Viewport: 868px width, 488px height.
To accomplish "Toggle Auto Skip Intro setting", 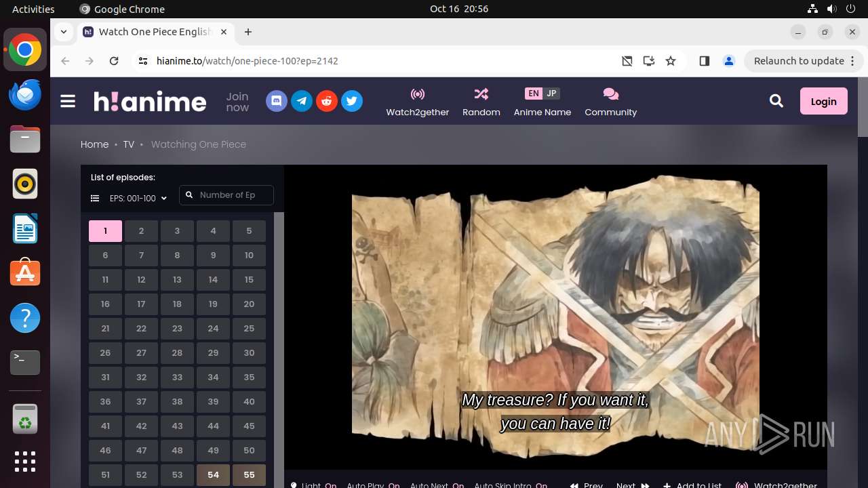I will 511,485.
